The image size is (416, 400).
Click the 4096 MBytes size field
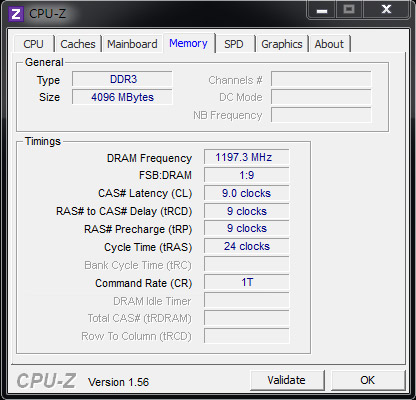click(122, 97)
